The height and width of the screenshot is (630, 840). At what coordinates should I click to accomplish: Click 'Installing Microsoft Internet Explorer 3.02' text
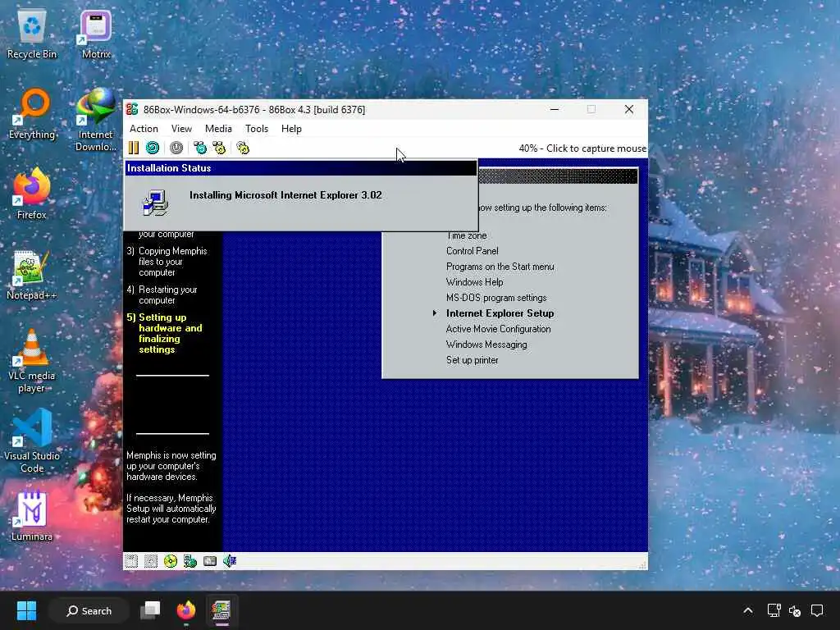[285, 195]
